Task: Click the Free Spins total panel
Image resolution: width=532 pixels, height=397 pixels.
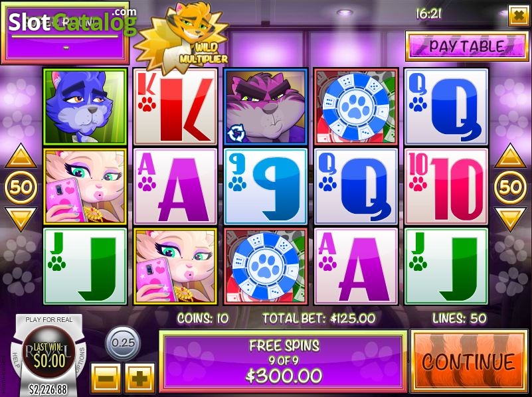Action: coord(284,360)
